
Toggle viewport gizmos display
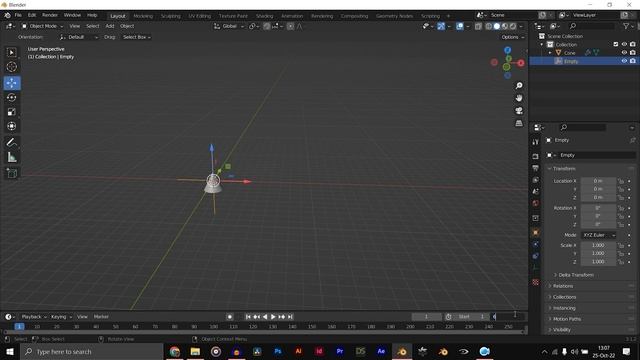[441, 26]
